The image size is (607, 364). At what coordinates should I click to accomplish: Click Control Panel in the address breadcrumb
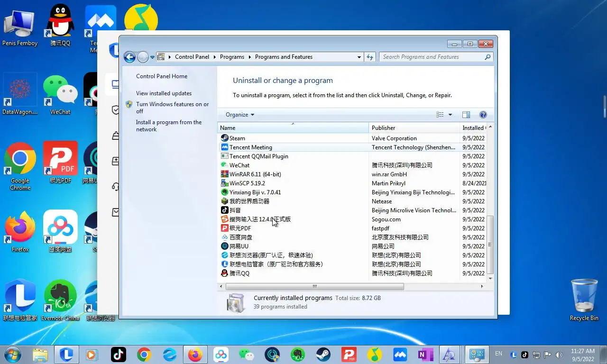click(192, 57)
